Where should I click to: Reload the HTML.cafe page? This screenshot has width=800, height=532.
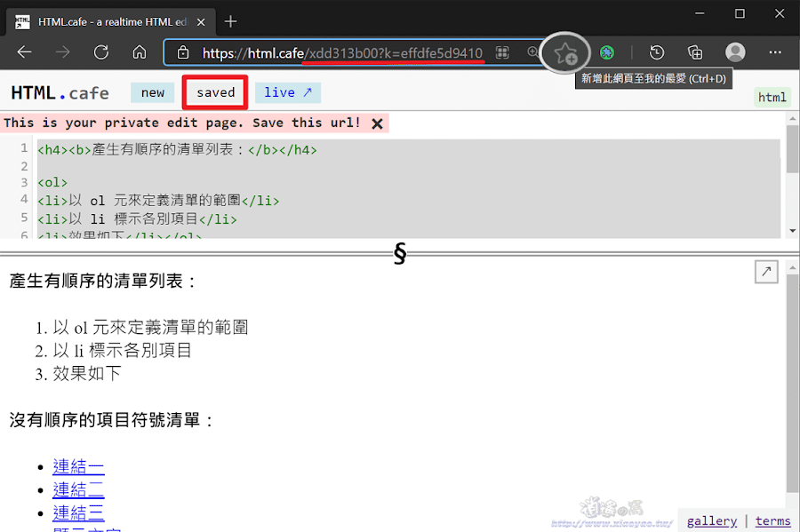(x=101, y=52)
